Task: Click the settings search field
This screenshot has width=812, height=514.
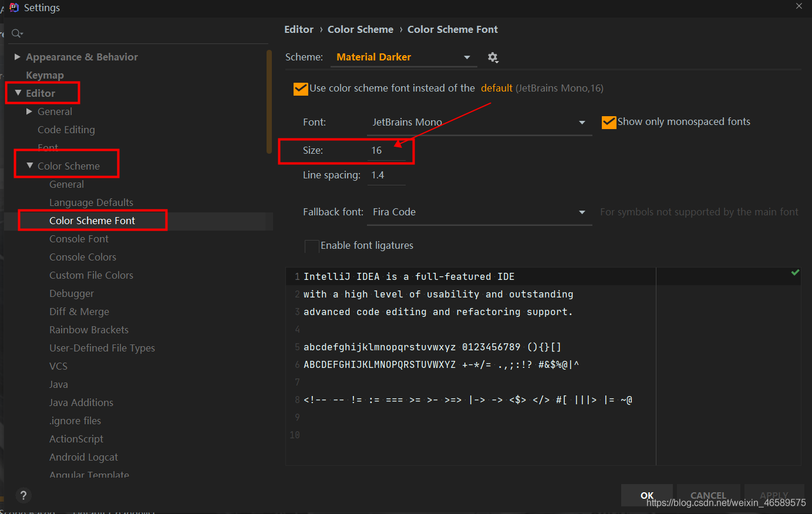Action: (140, 33)
